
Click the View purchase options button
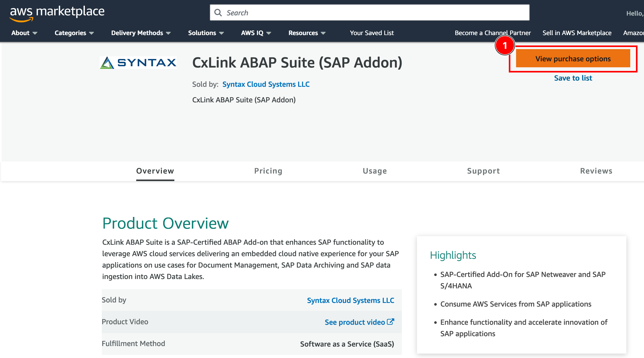point(573,58)
